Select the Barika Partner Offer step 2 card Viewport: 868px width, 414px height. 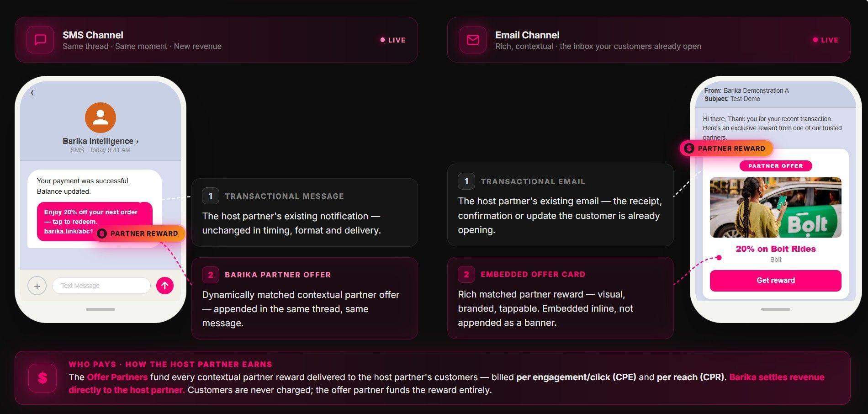coord(305,298)
